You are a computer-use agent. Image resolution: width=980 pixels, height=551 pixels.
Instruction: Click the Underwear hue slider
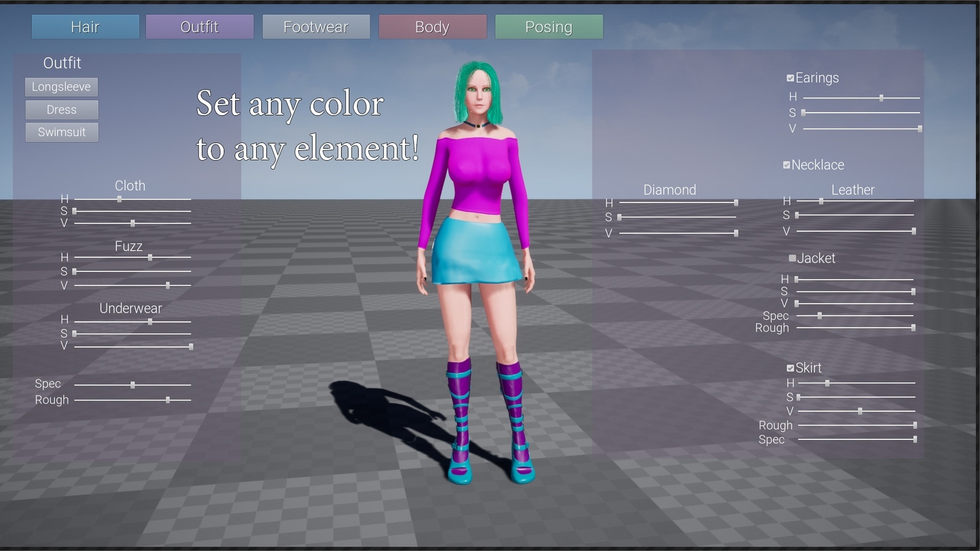tap(133, 322)
